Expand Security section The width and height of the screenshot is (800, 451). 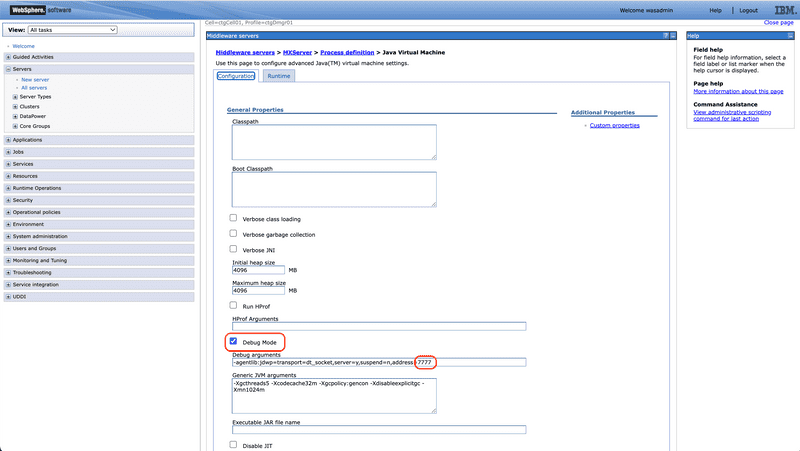click(8, 201)
